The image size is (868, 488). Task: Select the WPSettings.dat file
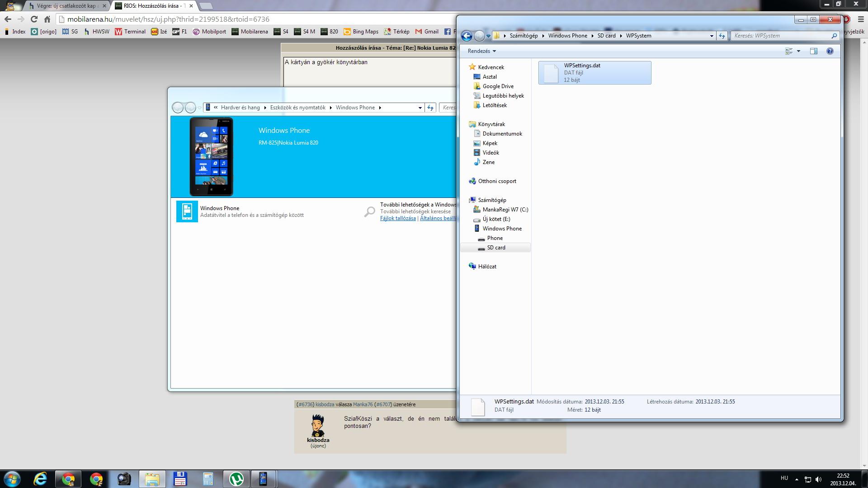click(594, 73)
